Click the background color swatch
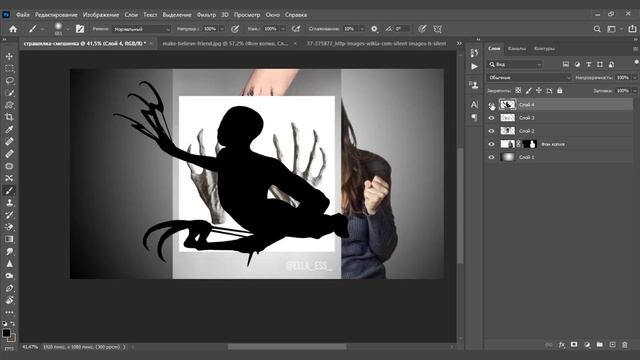 [x=12, y=339]
